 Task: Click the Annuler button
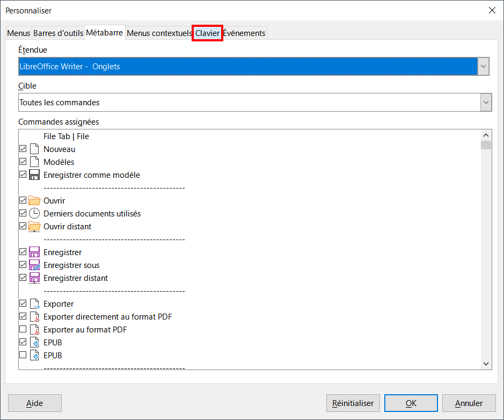point(469,403)
